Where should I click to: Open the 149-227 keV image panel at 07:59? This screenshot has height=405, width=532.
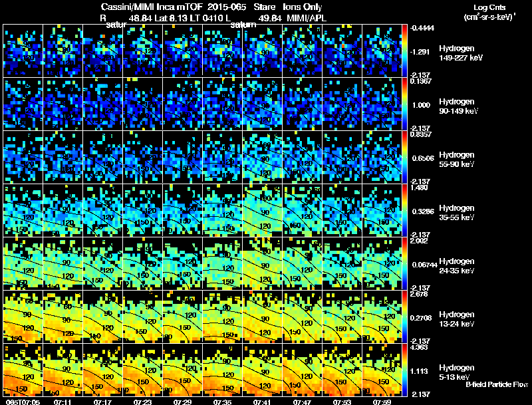click(x=382, y=51)
